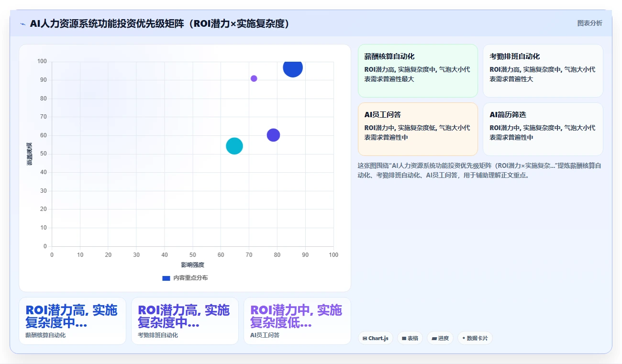The image size is (622, 364).
Task: Click the 影响强度 x-axis title
Action: click(193, 265)
